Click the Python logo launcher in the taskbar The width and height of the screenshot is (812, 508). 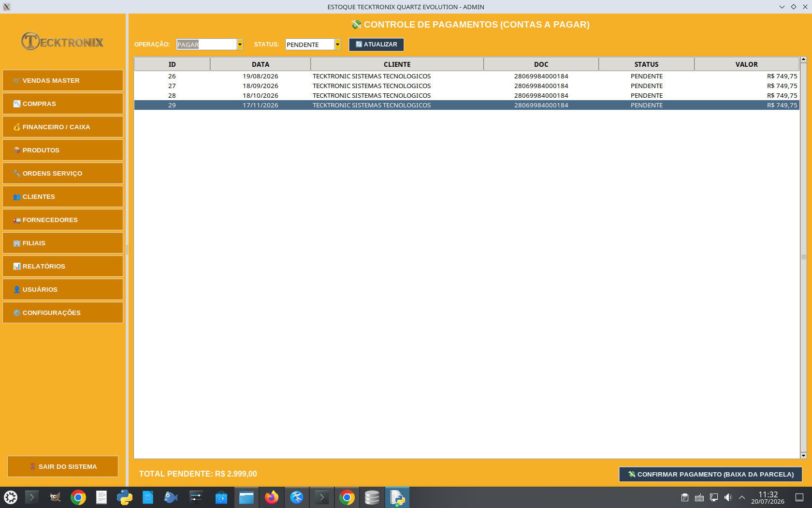(125, 497)
